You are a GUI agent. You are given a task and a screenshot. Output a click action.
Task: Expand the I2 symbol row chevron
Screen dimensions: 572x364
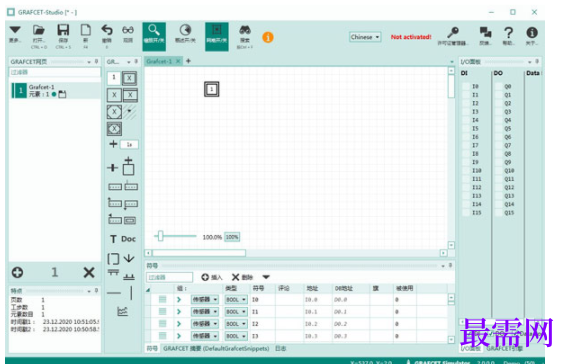click(x=179, y=324)
